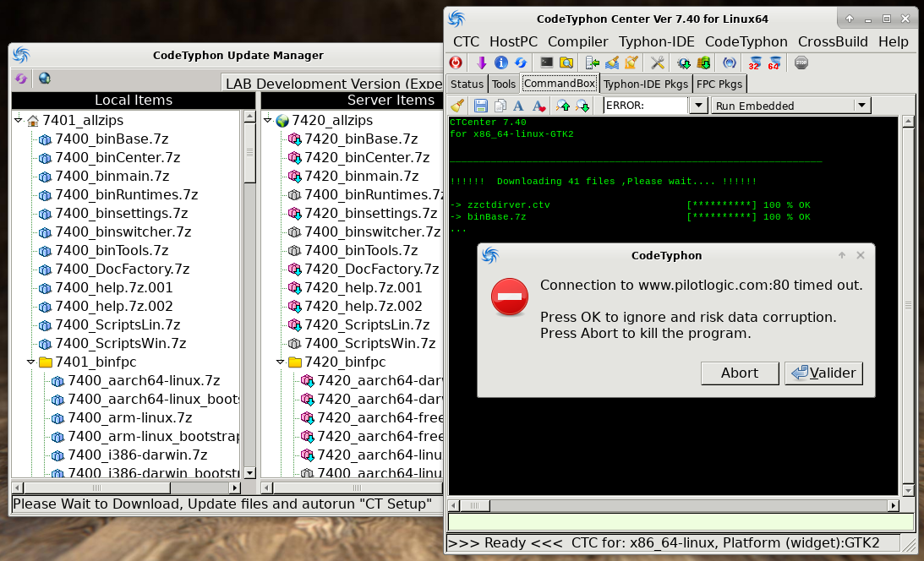Click the Local Items scroll down arrow
924x561 pixels.
click(250, 472)
